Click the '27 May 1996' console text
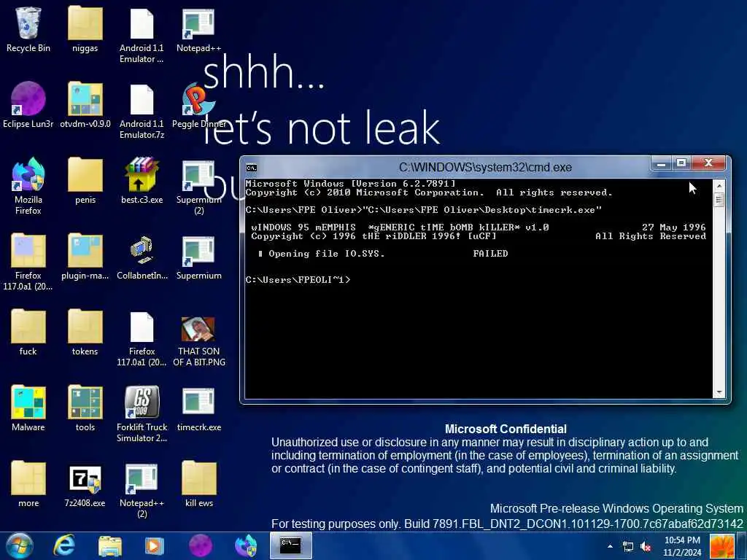The height and width of the screenshot is (560, 747). coord(673,227)
